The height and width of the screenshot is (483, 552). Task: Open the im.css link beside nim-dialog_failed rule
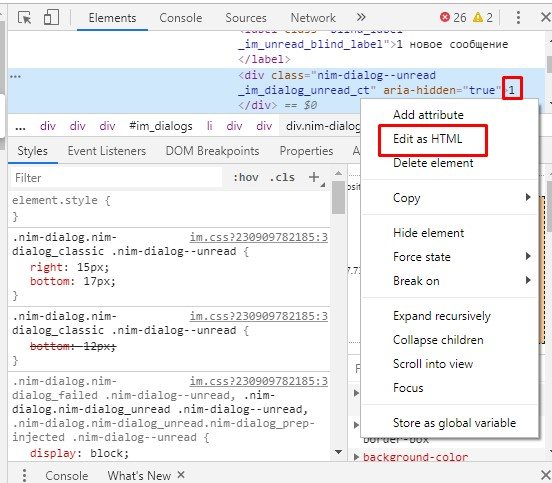click(259, 381)
